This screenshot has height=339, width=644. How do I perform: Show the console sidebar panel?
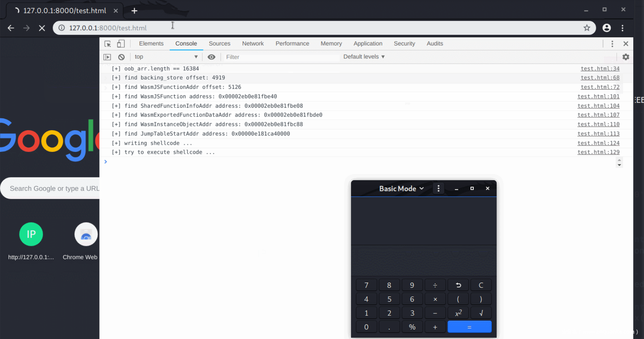pos(107,57)
